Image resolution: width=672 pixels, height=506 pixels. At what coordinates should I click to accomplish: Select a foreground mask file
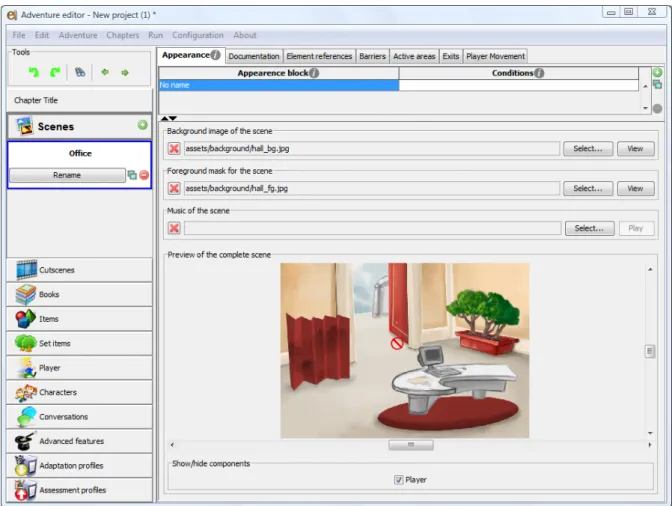[x=588, y=189]
